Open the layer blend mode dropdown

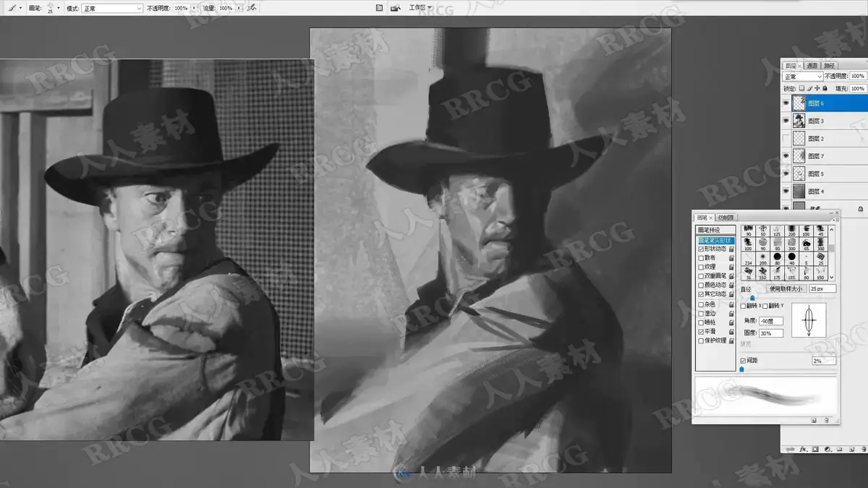click(802, 77)
